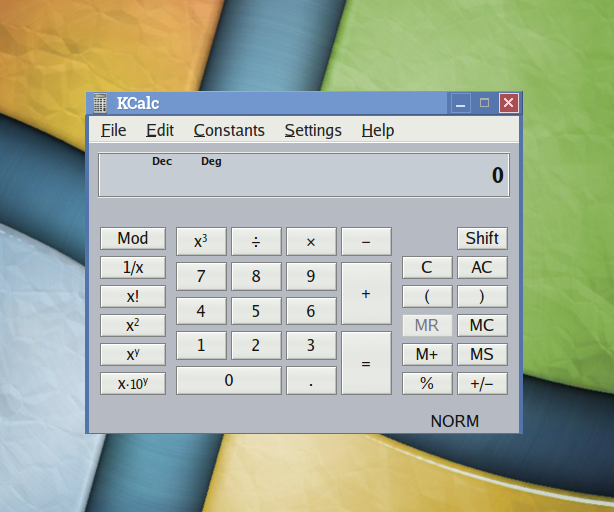This screenshot has width=614, height=512.
Task: Open the Help menu
Action: [377, 130]
